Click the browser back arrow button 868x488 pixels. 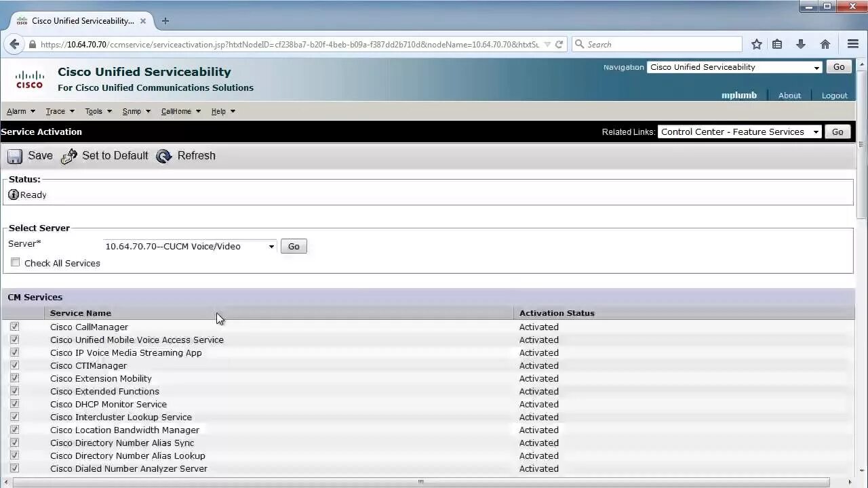[x=14, y=44]
